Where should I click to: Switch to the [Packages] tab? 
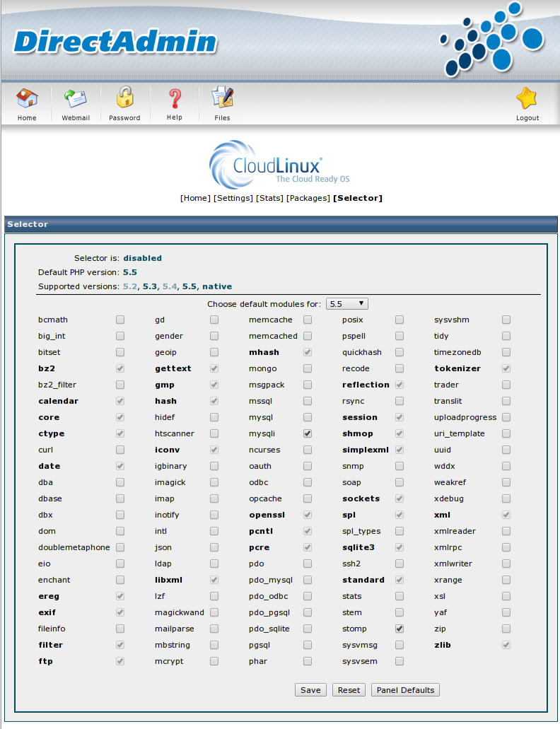(308, 198)
